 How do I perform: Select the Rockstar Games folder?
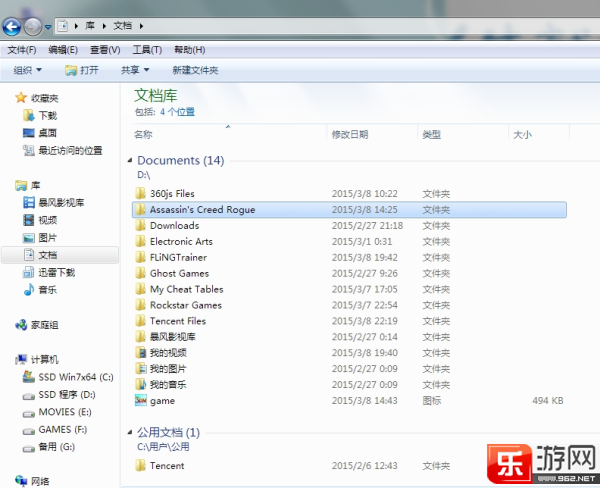pyautogui.click(x=349, y=305)
